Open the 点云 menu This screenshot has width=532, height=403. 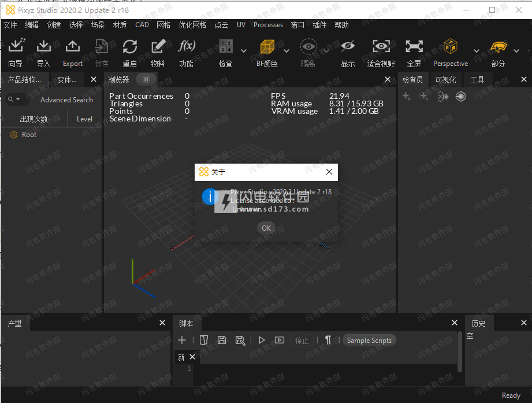[x=221, y=25]
